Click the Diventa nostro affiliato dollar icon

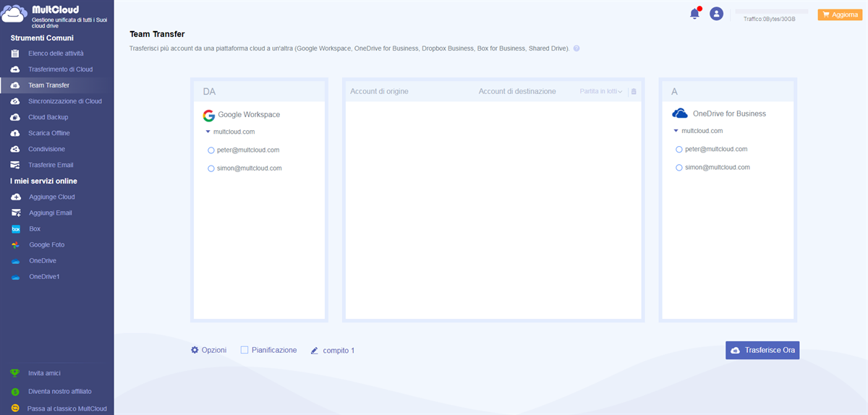click(14, 391)
